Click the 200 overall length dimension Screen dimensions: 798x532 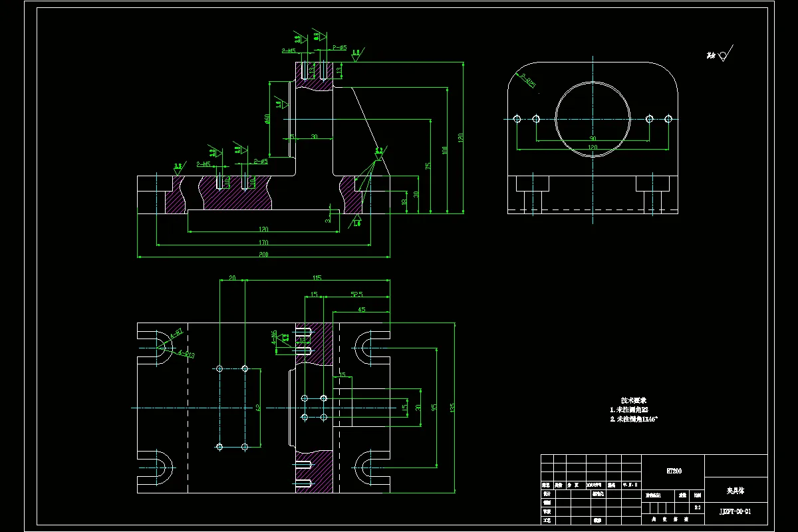click(x=263, y=254)
